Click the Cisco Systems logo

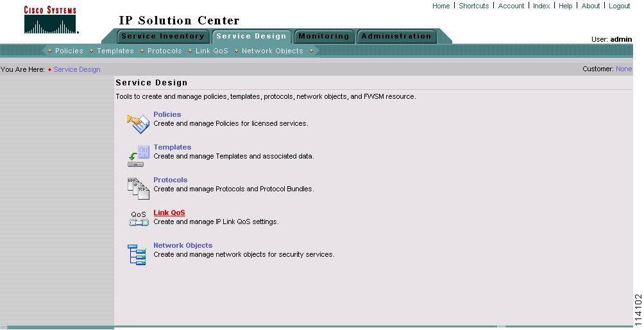tap(50, 19)
